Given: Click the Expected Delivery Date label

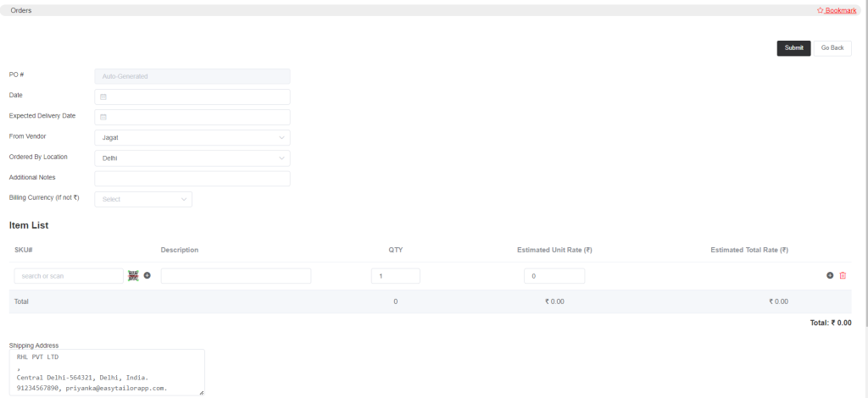Looking at the screenshot, I should pyautogui.click(x=42, y=115).
